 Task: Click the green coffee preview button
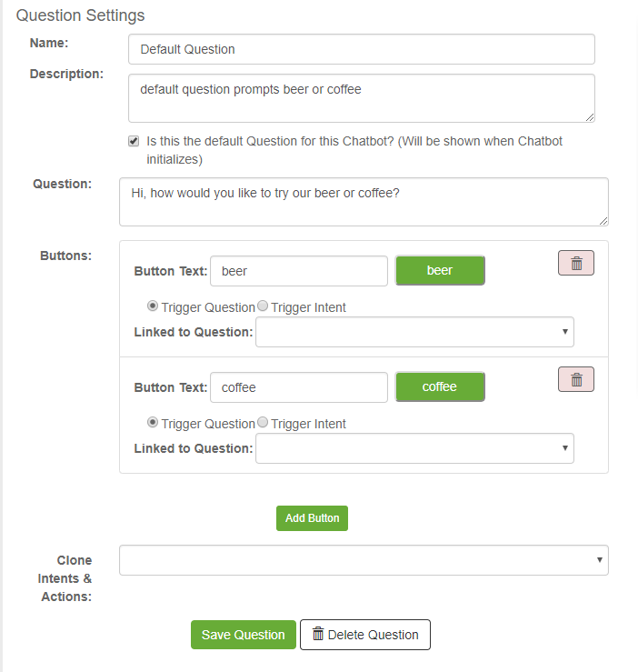[x=440, y=387]
